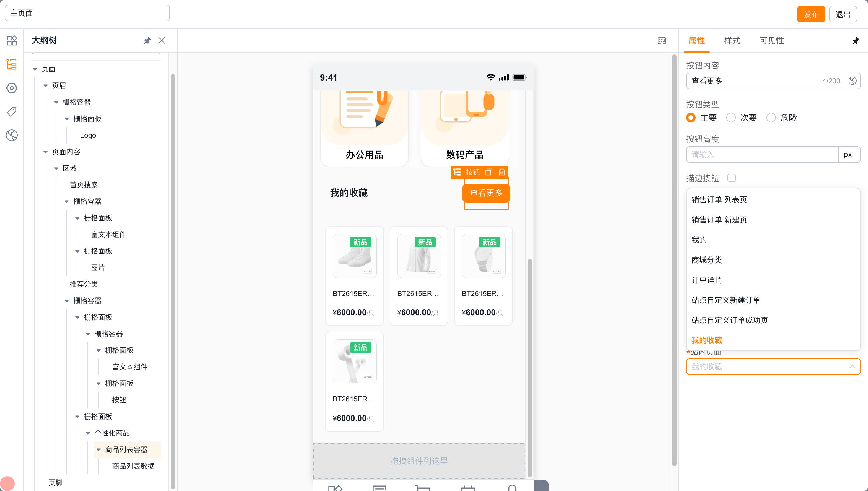
Task: Open the globe icon in left sidebar
Action: coord(12,135)
